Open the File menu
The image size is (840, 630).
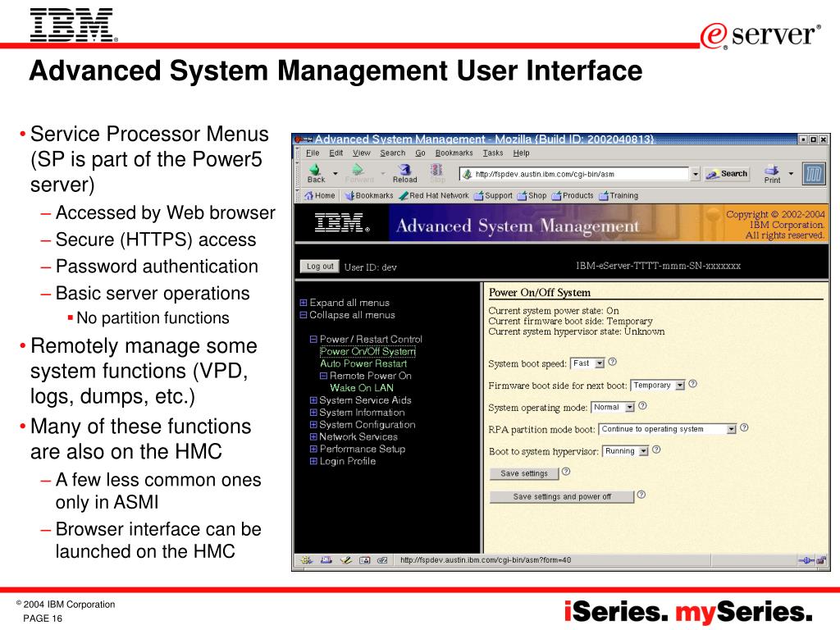[x=313, y=153]
